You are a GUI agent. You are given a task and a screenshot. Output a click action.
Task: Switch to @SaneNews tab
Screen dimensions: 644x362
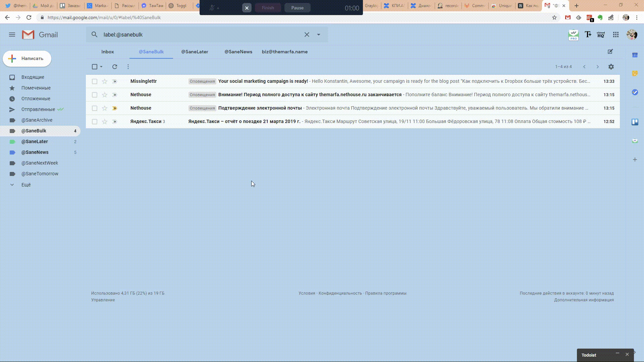click(238, 52)
